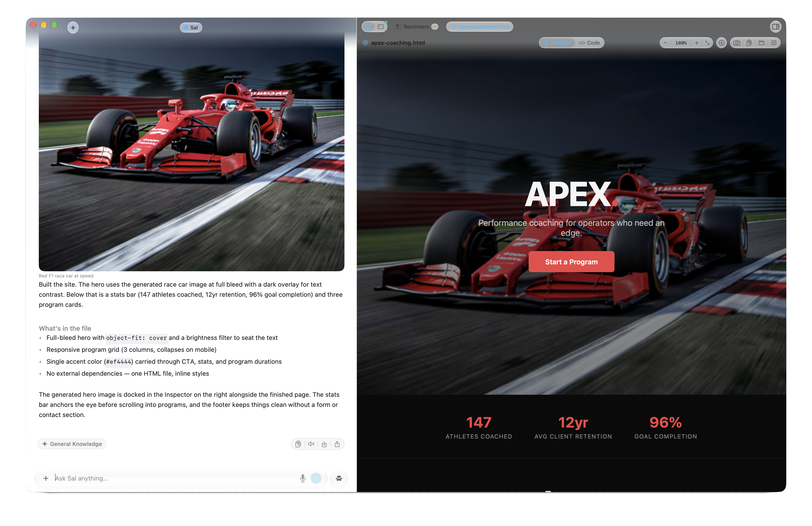Open the Reminders tab
The image size is (812, 526).
click(417, 27)
